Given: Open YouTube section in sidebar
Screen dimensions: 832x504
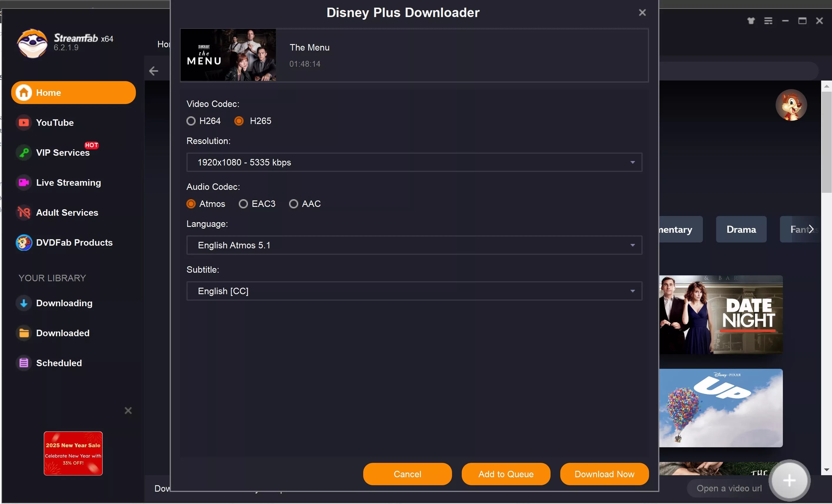Looking at the screenshot, I should tap(55, 123).
